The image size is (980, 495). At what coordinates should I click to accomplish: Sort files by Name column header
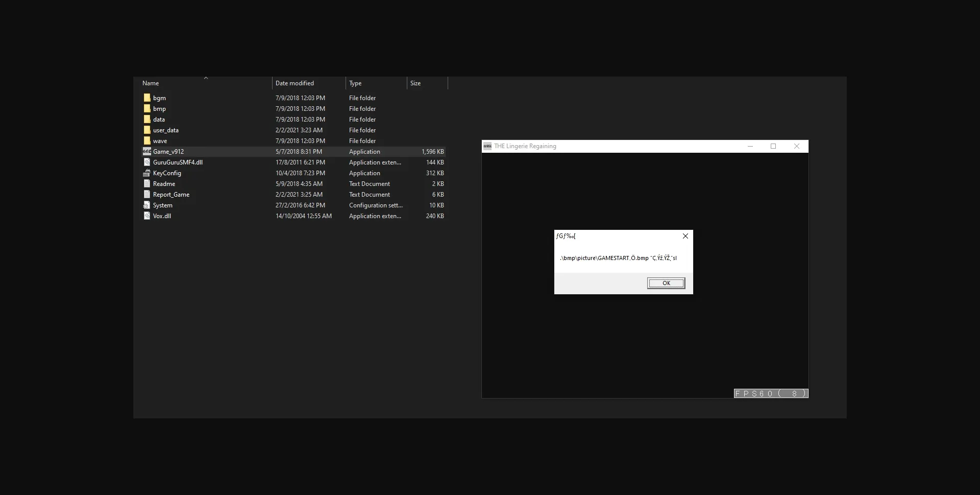coord(151,83)
